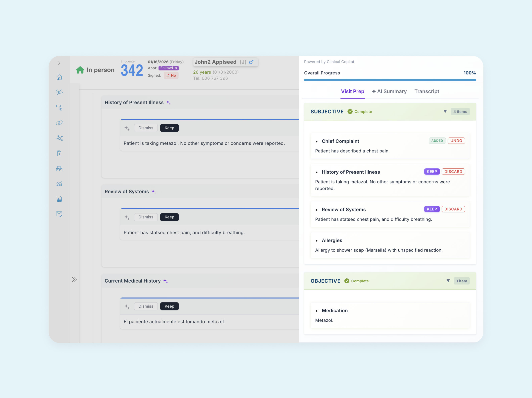Open the mail envelope icon in sidebar

(x=59, y=214)
